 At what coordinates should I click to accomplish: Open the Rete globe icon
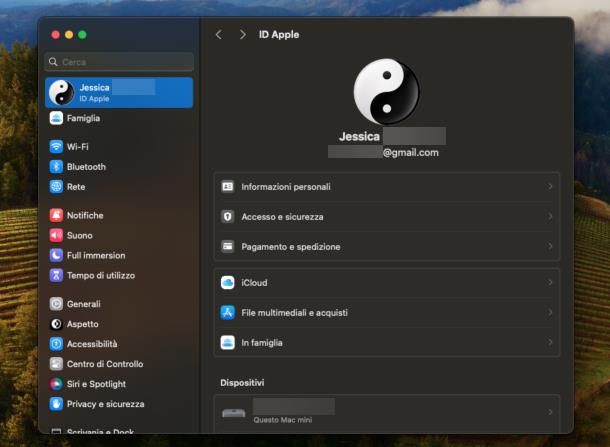(x=56, y=187)
